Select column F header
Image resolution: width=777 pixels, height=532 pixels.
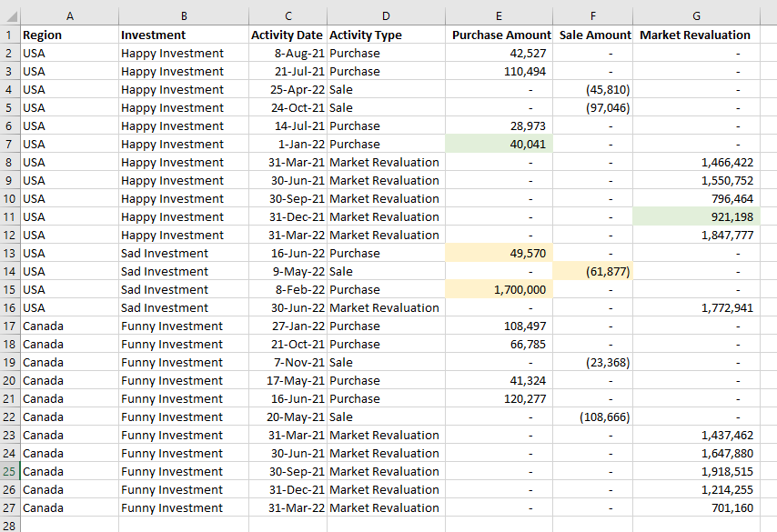click(592, 16)
